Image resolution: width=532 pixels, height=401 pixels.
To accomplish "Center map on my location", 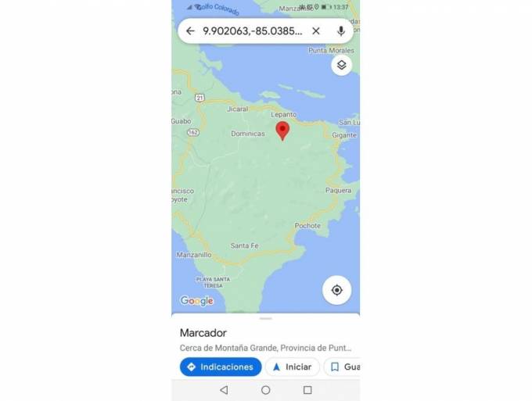I will [336, 290].
